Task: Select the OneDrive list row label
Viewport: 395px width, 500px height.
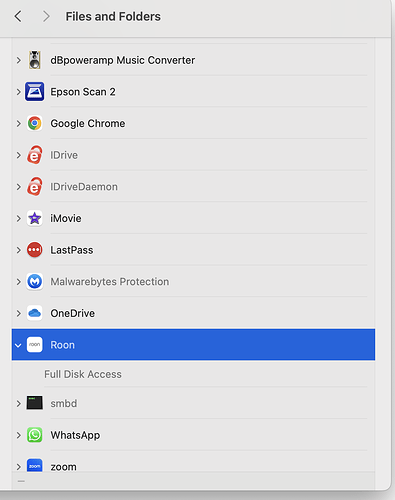Action: pos(72,313)
